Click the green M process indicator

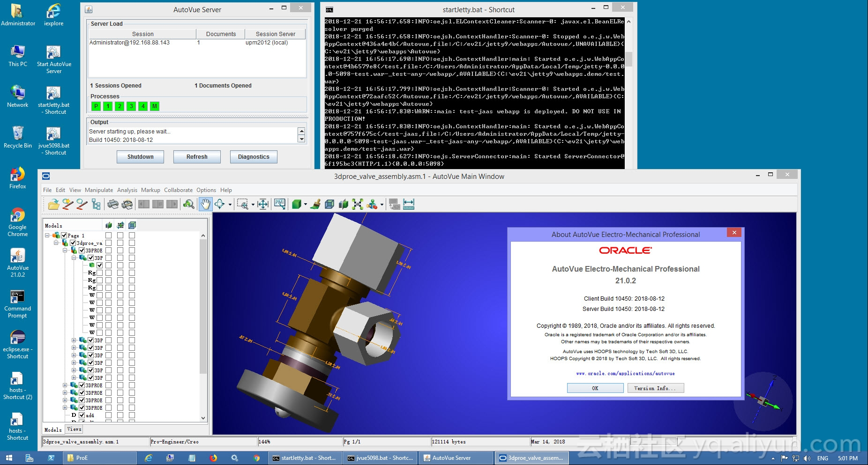pos(155,106)
